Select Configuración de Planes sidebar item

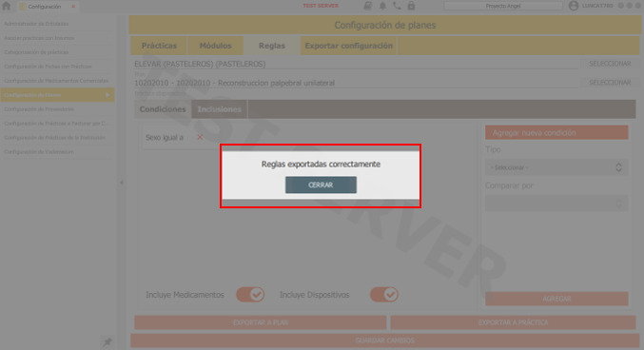[57, 95]
